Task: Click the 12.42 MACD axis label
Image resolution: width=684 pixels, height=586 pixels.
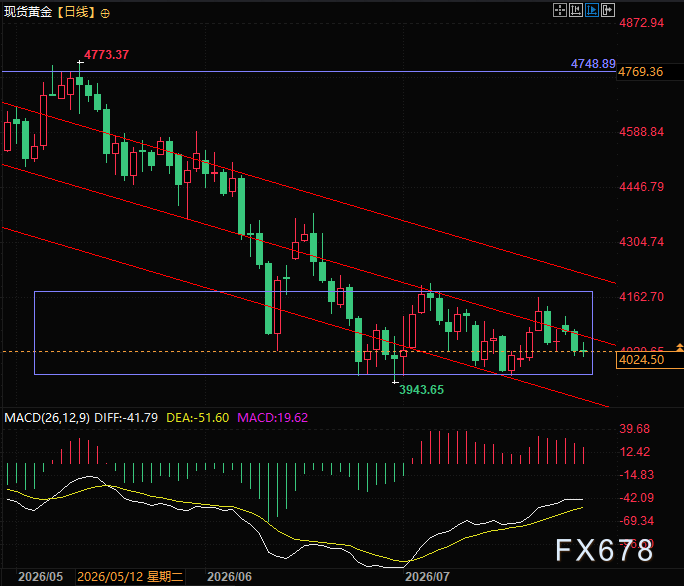Action: tap(635, 452)
